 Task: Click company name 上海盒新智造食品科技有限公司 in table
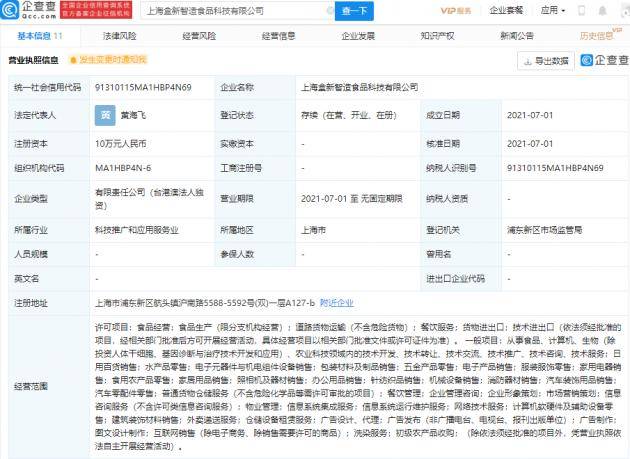pos(360,87)
